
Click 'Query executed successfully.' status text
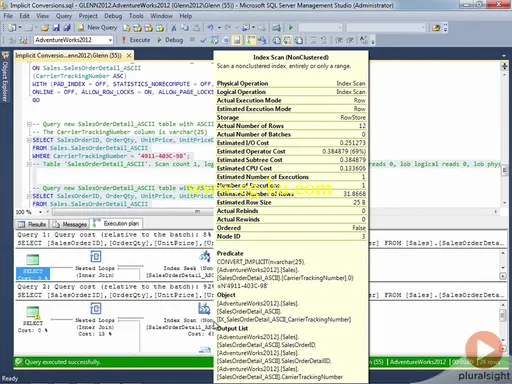point(62,362)
